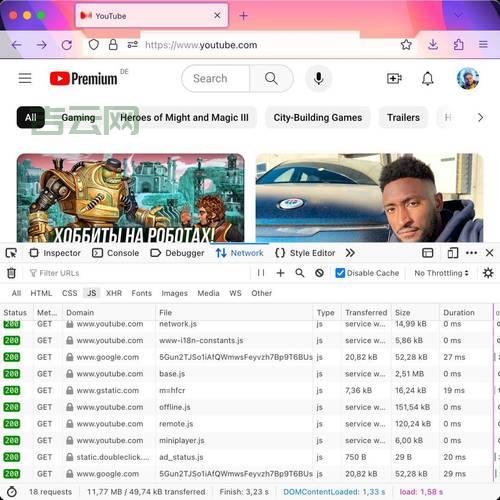This screenshot has height=500, width=500.
Task: Open the request blocking icon
Action: [x=319, y=273]
